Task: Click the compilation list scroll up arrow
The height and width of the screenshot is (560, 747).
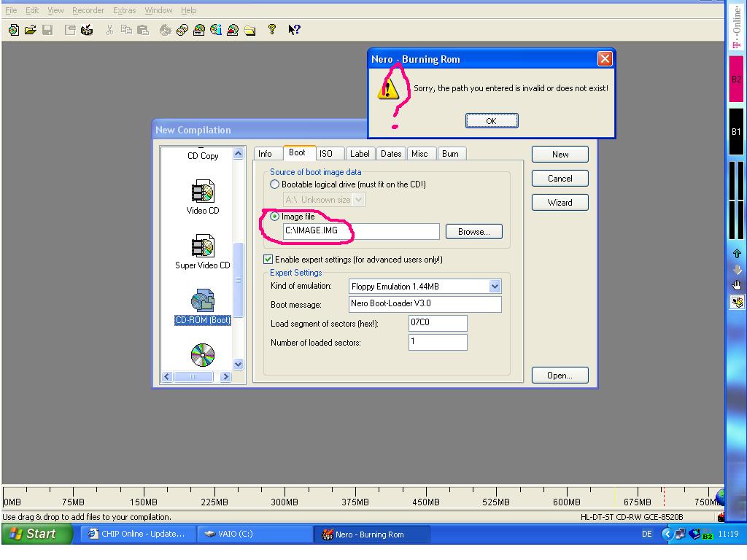Action: pyautogui.click(x=239, y=153)
